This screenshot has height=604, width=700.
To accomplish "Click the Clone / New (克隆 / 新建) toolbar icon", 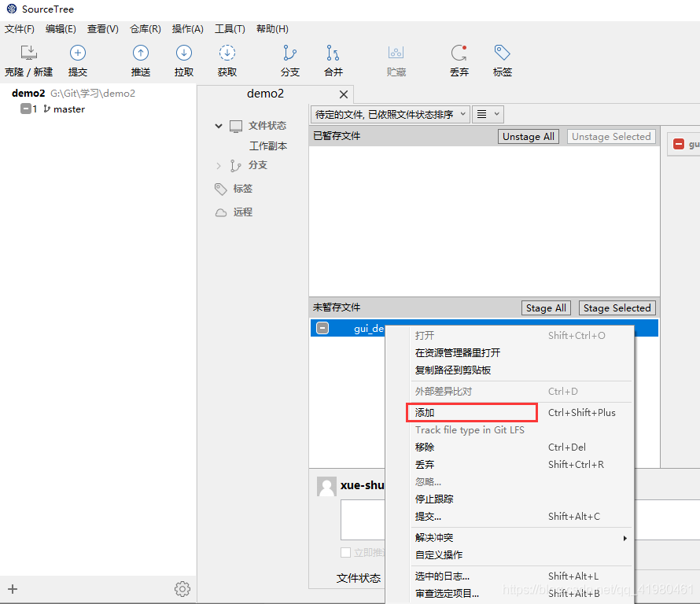I will click(29, 53).
